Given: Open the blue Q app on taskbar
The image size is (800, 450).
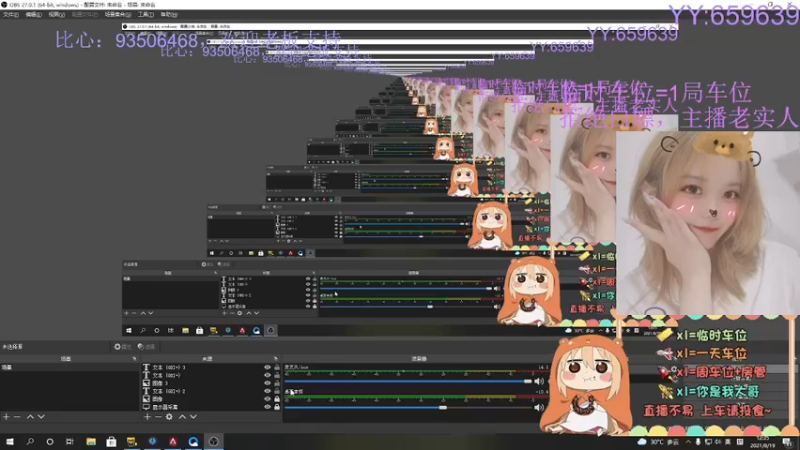Looking at the screenshot, I should click(x=193, y=441).
